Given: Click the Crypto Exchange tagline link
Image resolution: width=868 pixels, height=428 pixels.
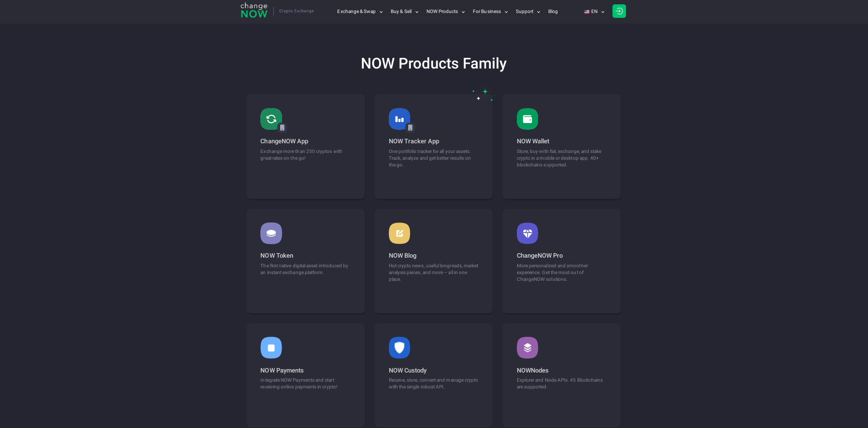Looking at the screenshot, I should pos(297,11).
